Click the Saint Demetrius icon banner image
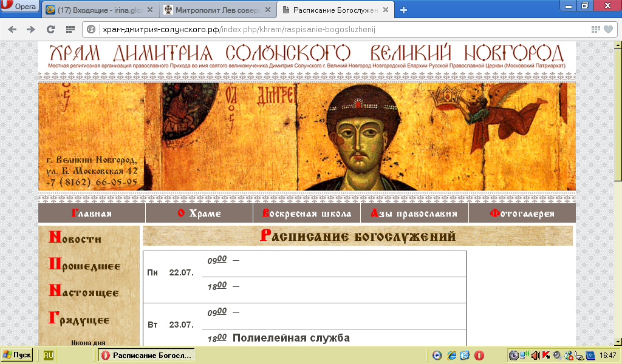Viewport: 622px width, 364px height. pos(307,136)
